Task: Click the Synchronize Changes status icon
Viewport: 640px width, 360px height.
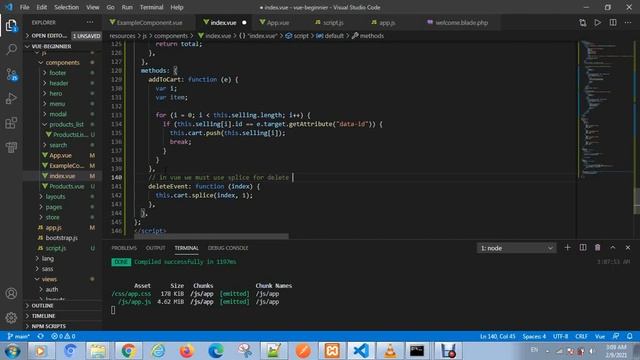Action: pos(40,336)
